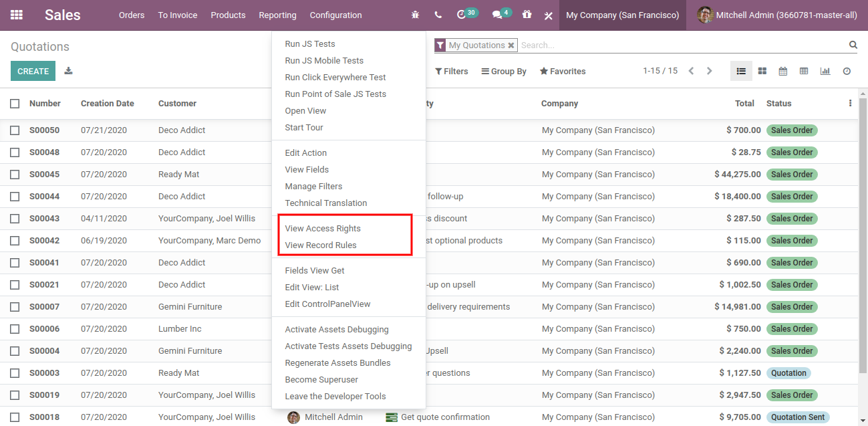Click in the Search input field
The width and height of the screenshot is (868, 426).
pyautogui.click(x=682, y=45)
